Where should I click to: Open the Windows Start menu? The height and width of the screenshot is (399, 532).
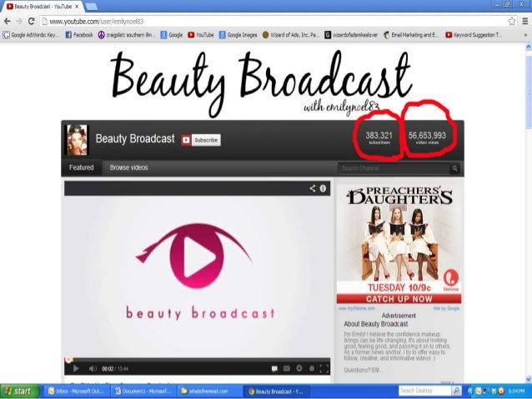pos(20,392)
